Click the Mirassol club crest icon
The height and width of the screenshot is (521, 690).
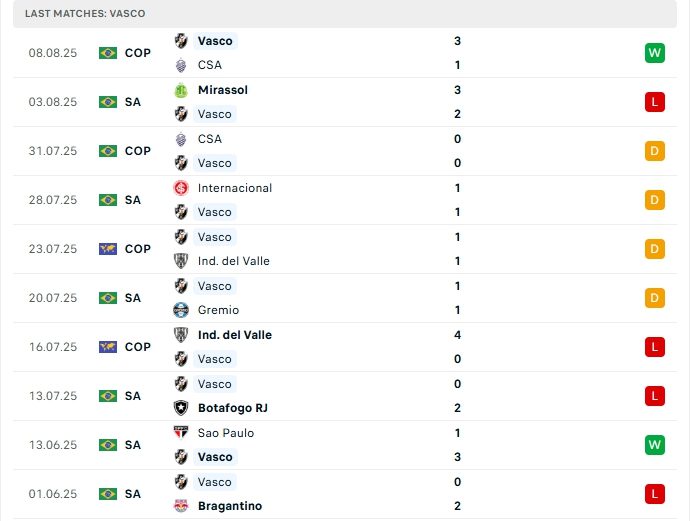181,90
